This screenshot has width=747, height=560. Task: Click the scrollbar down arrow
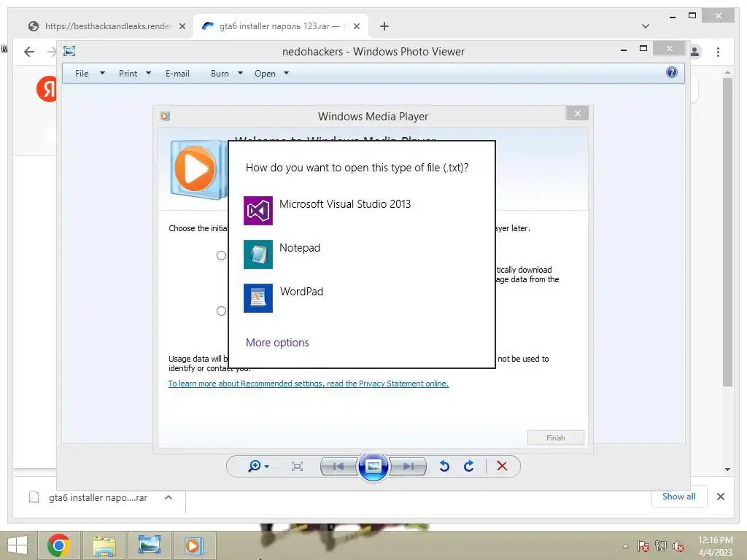tap(727, 470)
